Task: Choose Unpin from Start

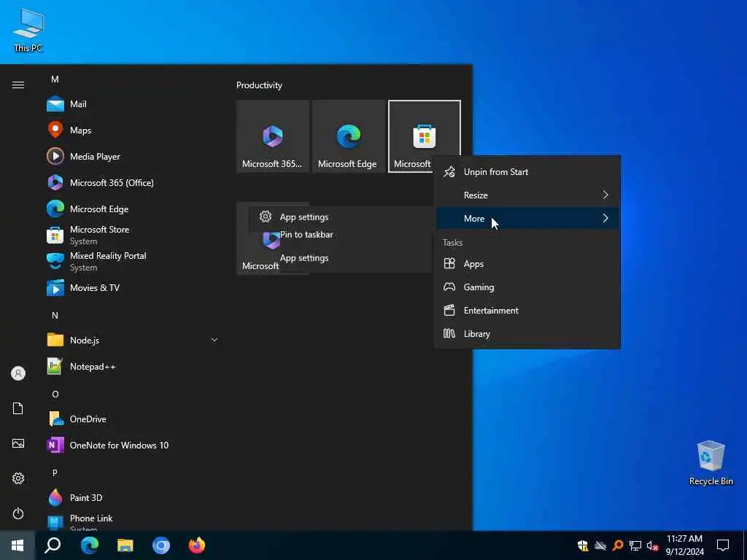Action: (x=527, y=172)
